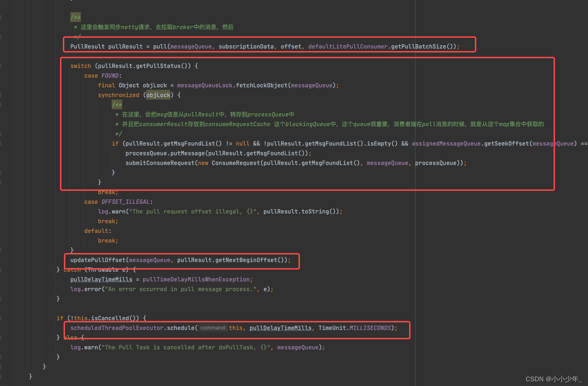Click the comment about synchronous netty request
Viewport: 588px width, 386px height.
154,27
